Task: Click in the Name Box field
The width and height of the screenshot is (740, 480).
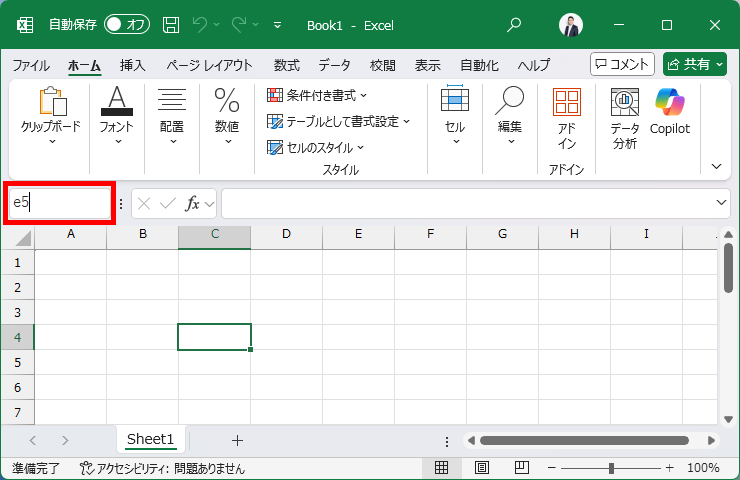Action: [59, 203]
